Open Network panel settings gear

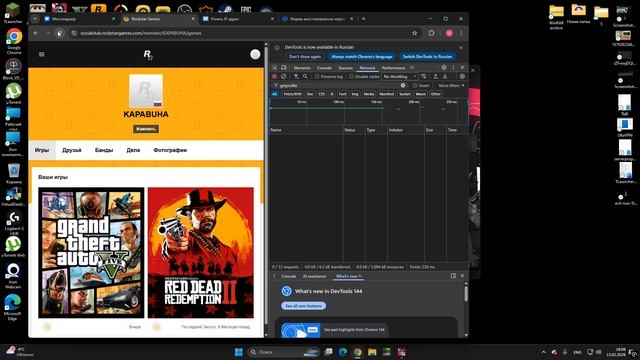pyautogui.click(x=462, y=76)
